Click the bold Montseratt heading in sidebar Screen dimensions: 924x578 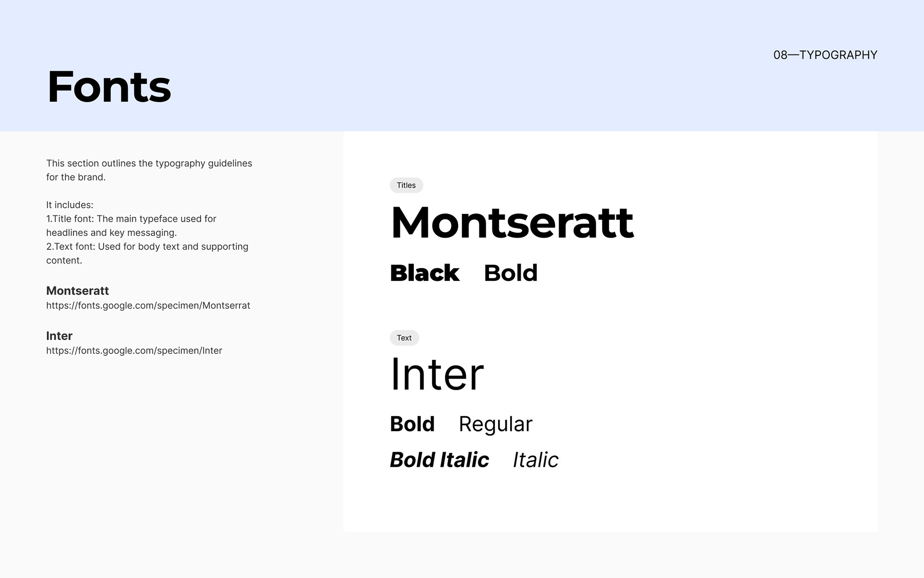point(77,291)
